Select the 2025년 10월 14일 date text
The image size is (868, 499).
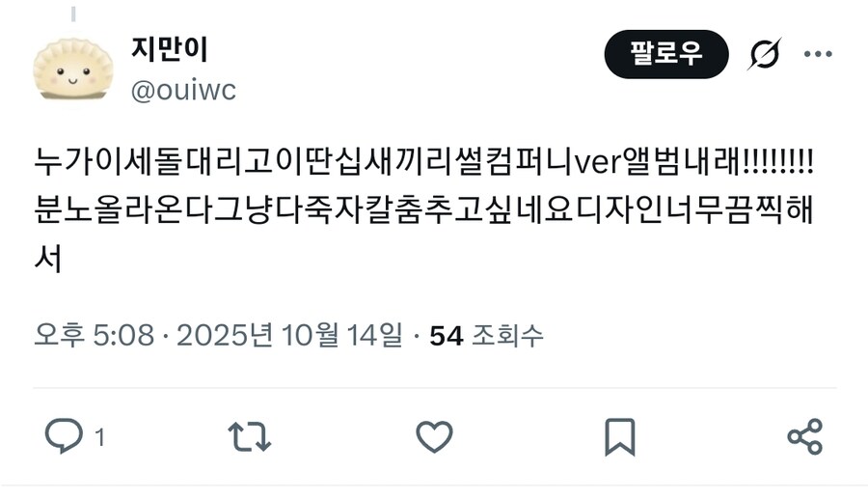pyautogui.click(x=289, y=335)
